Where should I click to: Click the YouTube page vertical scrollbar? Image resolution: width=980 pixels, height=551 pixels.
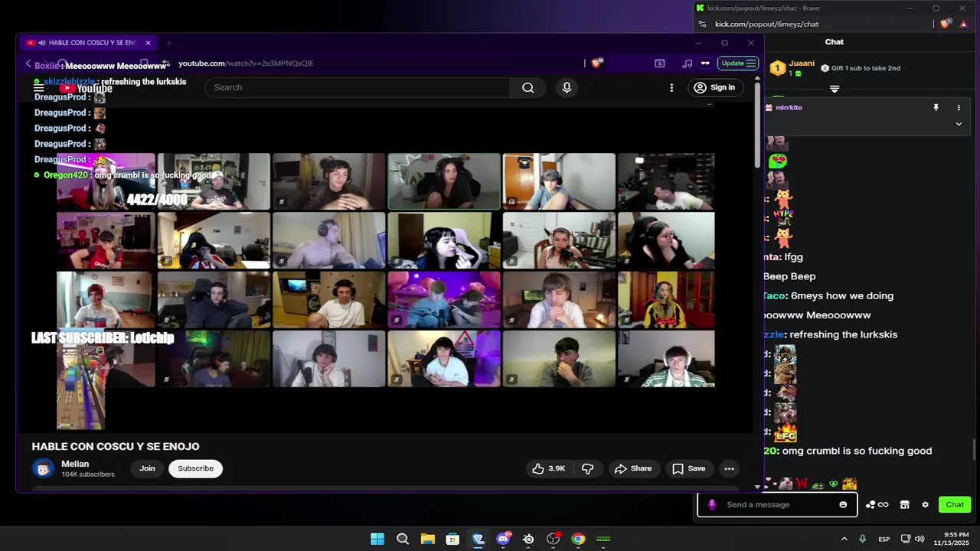click(x=757, y=126)
